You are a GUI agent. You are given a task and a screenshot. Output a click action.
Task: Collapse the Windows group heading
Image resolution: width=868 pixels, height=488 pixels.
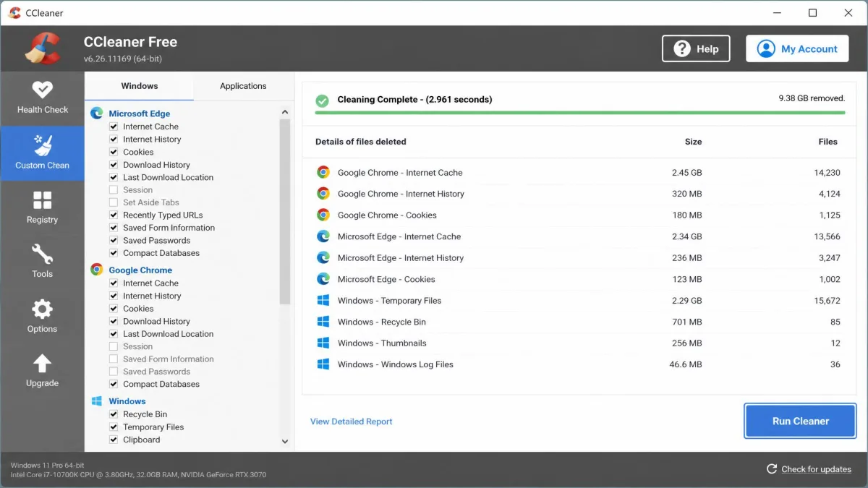(127, 401)
